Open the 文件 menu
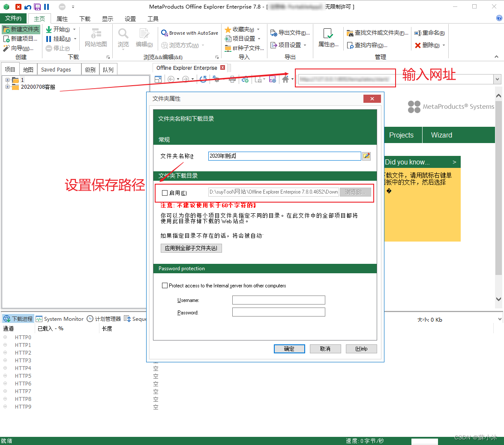504x445 pixels. [13, 18]
